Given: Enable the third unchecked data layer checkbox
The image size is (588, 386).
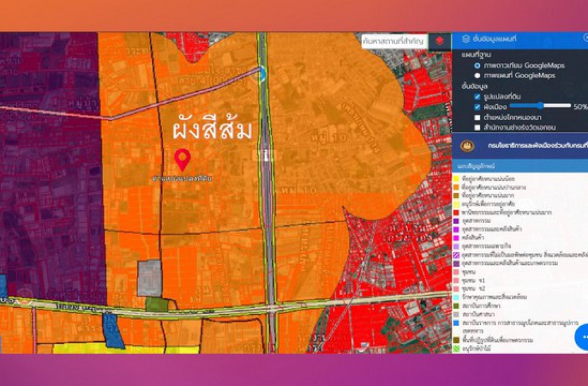Looking at the screenshot, I should click(477, 117).
